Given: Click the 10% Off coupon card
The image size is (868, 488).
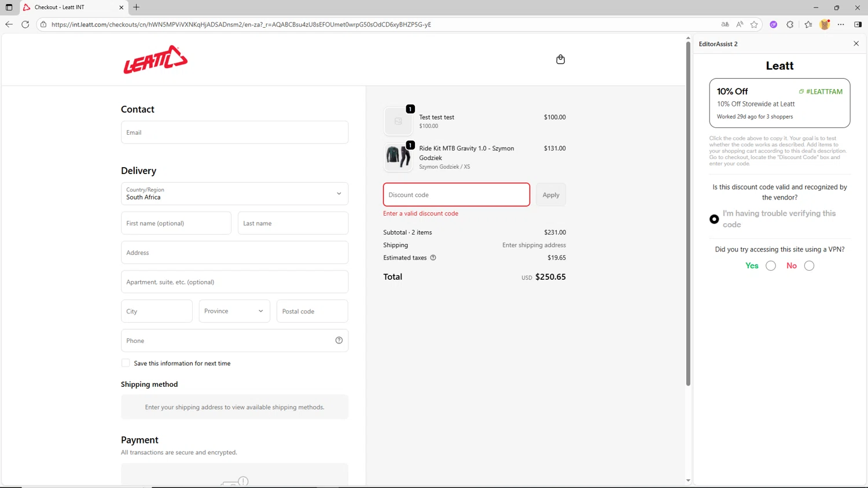Looking at the screenshot, I should tap(779, 103).
